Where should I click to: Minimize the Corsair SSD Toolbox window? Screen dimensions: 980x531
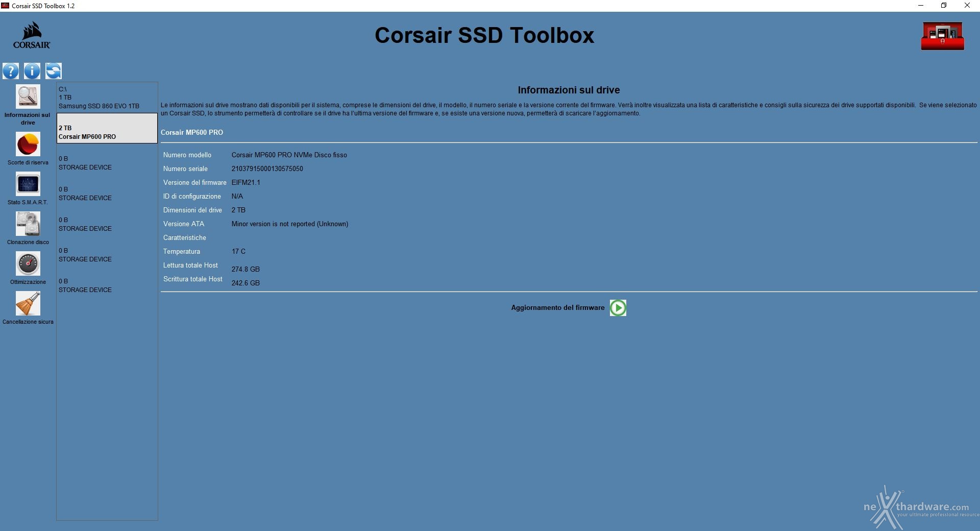click(x=921, y=6)
